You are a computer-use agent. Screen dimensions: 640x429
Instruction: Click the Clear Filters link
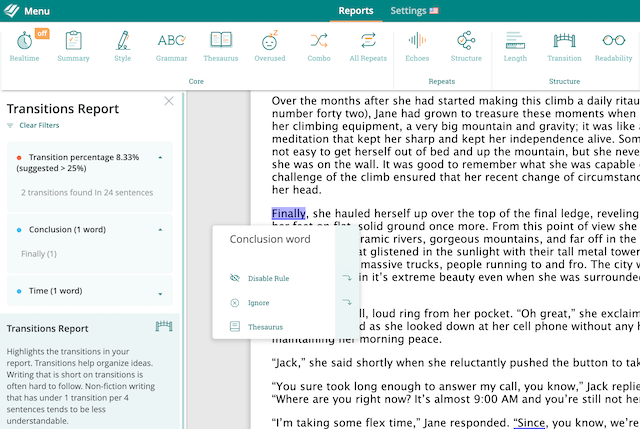39,125
